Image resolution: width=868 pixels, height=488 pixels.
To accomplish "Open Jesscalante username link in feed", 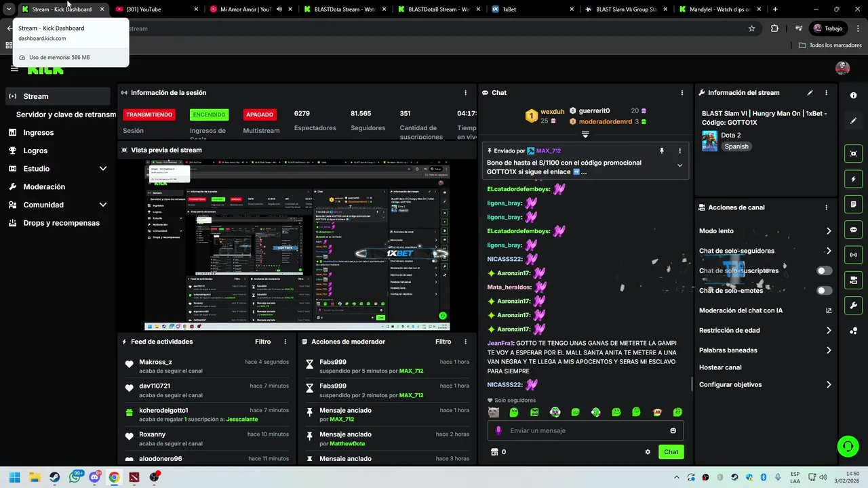I will click(x=242, y=420).
